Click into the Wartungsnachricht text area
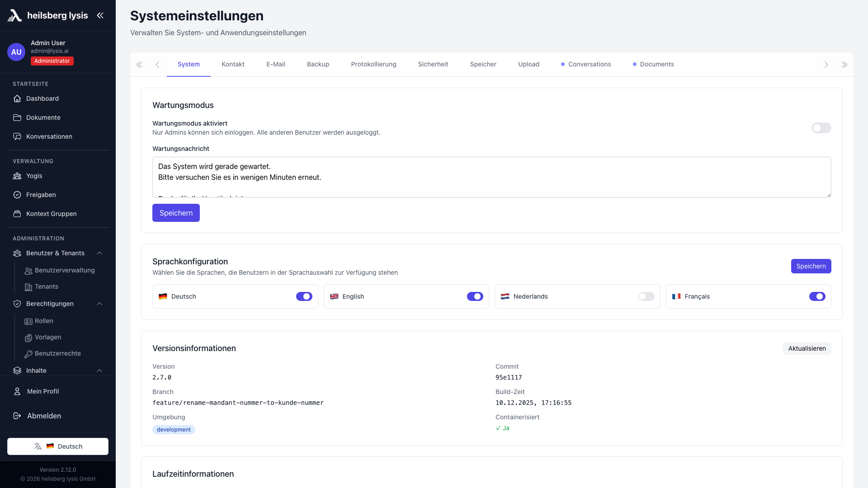 491,176
